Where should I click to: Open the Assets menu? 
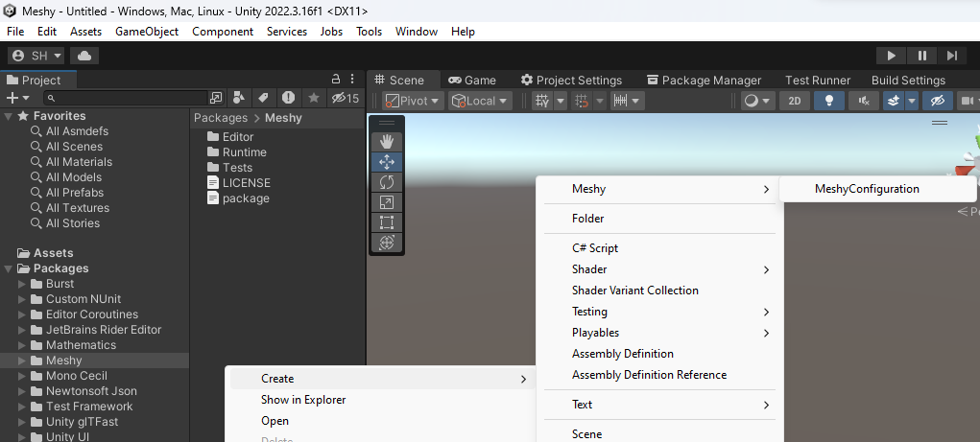[85, 32]
